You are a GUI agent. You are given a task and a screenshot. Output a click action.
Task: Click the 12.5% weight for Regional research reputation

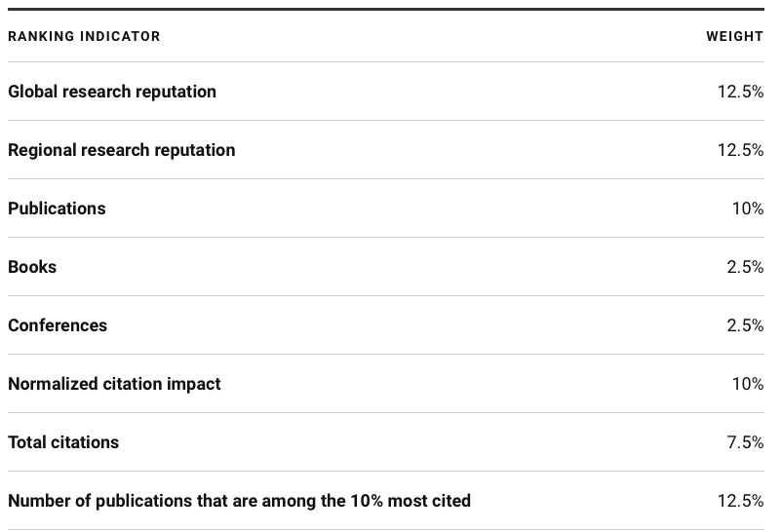[x=740, y=150]
